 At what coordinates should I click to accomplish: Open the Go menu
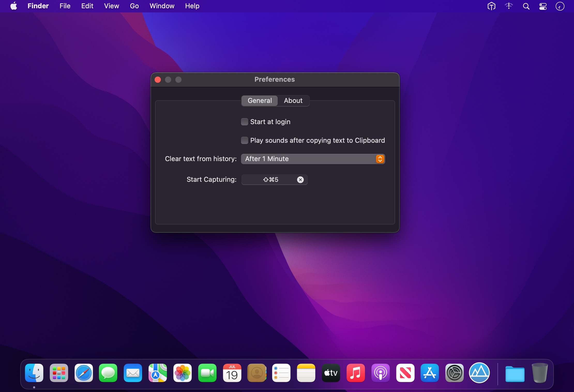pyautogui.click(x=134, y=6)
